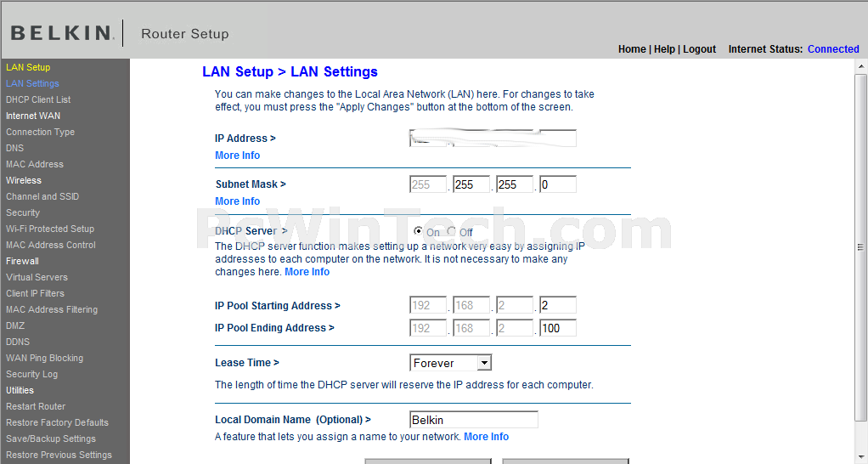Image resolution: width=868 pixels, height=464 pixels.
Task: Open the Firewall section
Action: pyautogui.click(x=22, y=261)
